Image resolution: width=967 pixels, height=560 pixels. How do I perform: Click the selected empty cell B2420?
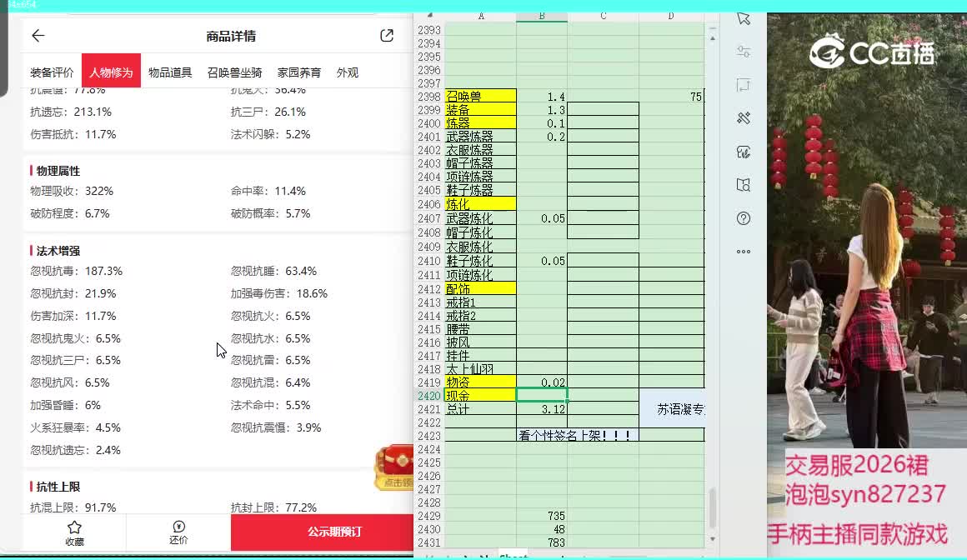click(542, 395)
